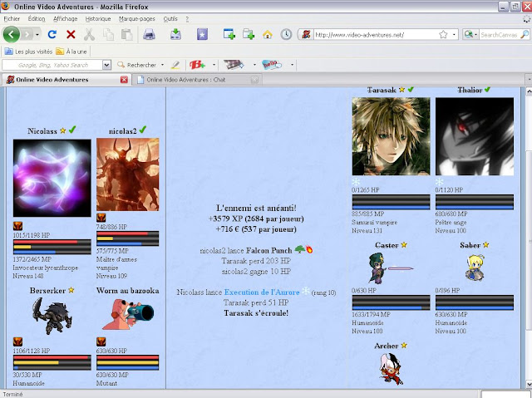The width and height of the screenshot is (532, 398).
Task: Go back with the green Back arrow
Action: click(11, 35)
